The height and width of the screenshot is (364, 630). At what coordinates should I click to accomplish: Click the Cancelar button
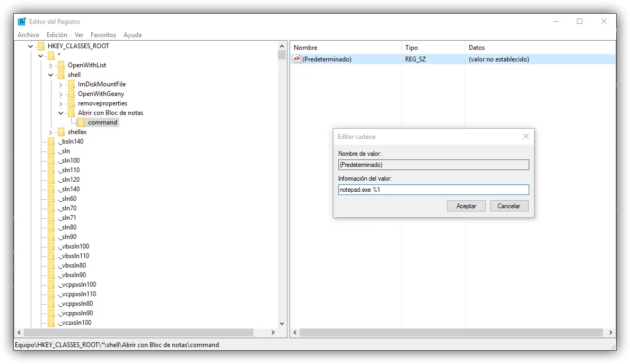tap(509, 206)
